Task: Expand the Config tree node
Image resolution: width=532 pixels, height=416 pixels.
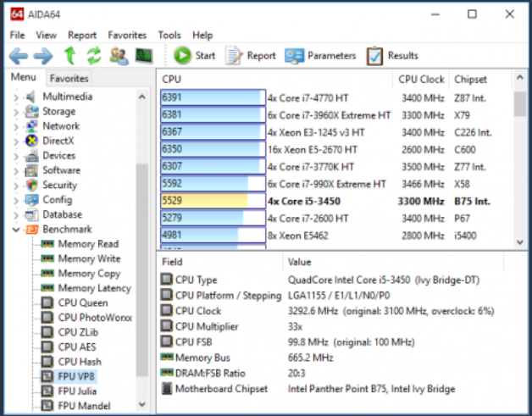Action: coord(15,200)
